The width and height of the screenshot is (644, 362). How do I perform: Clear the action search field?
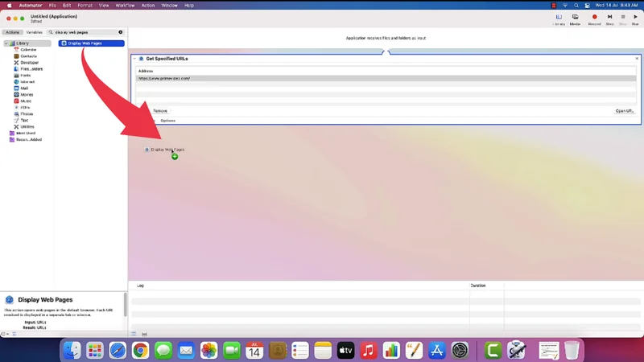121,32
